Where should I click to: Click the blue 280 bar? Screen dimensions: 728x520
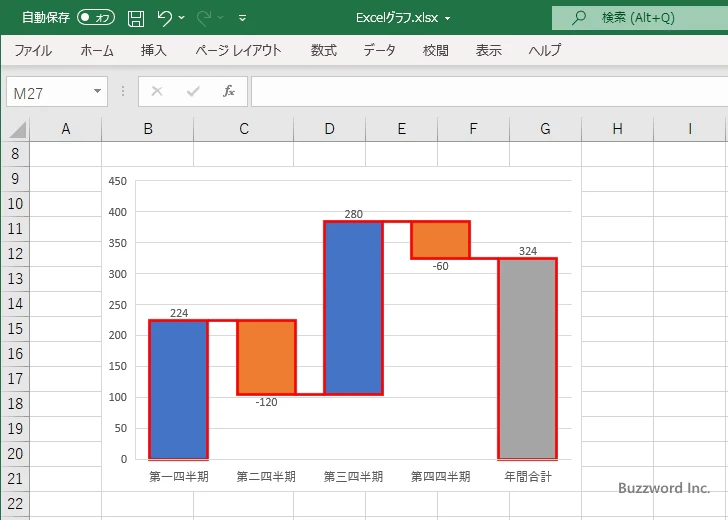pos(353,308)
